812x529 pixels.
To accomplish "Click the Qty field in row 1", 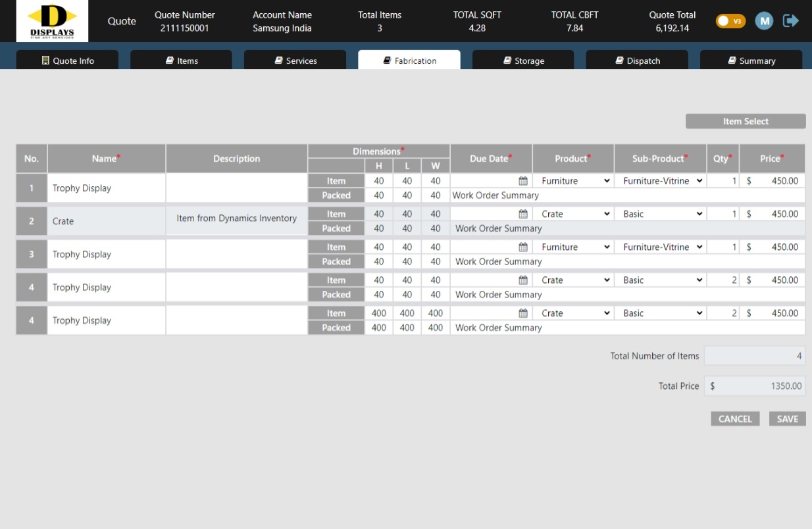I will [723, 181].
